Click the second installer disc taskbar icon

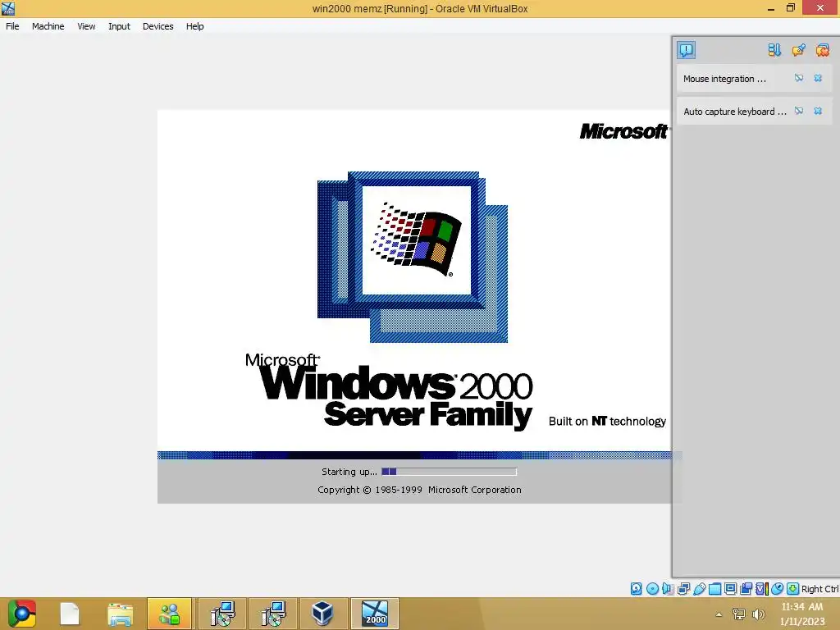[x=273, y=614]
